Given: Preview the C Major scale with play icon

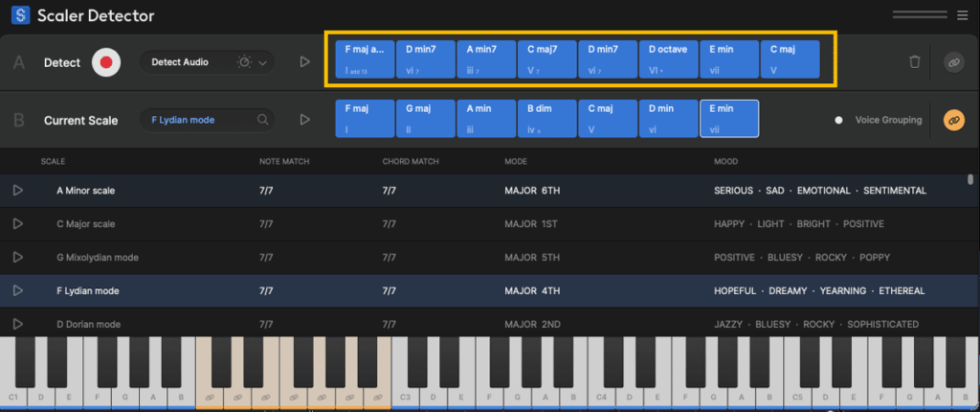Looking at the screenshot, I should pos(17,223).
